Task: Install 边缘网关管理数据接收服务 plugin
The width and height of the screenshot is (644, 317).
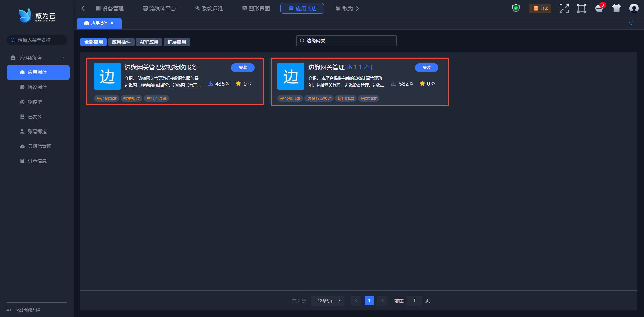Action: (243, 68)
